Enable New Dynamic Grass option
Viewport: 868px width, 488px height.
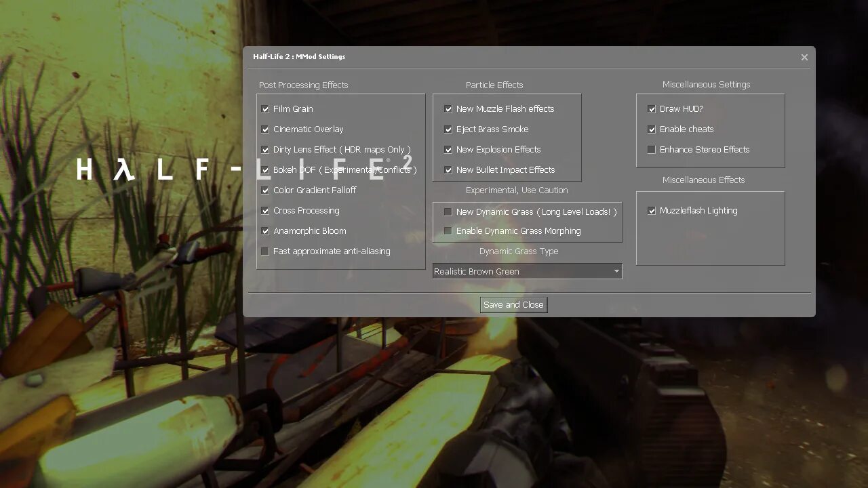[x=448, y=212]
